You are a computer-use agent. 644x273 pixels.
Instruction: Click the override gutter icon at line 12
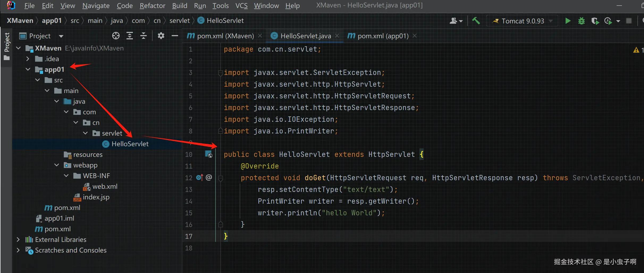199,177
